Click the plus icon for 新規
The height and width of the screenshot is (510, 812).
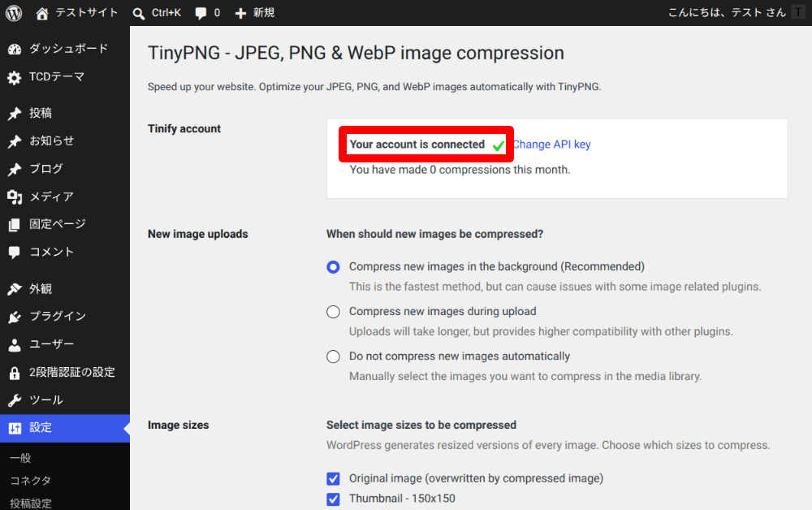click(240, 14)
